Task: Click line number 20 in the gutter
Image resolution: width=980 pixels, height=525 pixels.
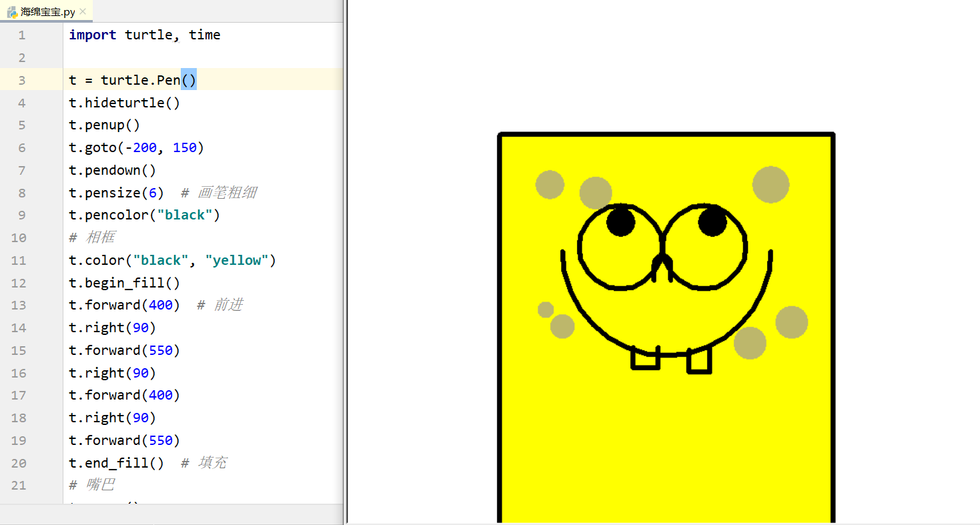Action: pos(19,463)
